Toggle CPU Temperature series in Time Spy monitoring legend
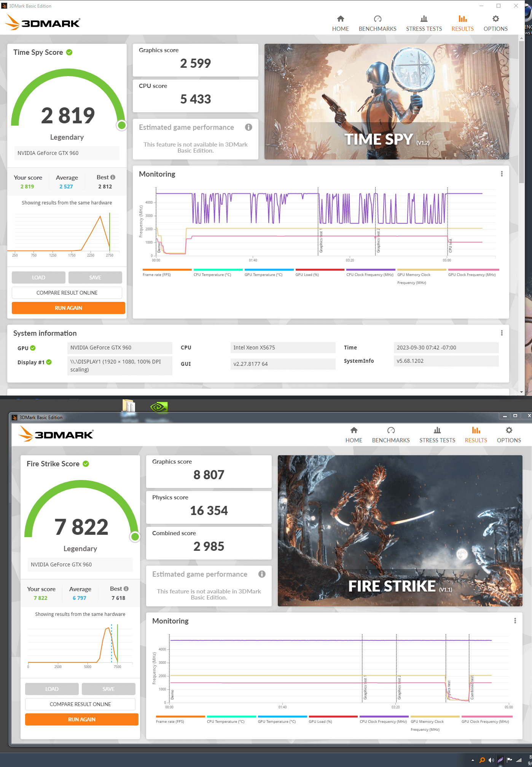This screenshot has height=767, width=532. 218,273
